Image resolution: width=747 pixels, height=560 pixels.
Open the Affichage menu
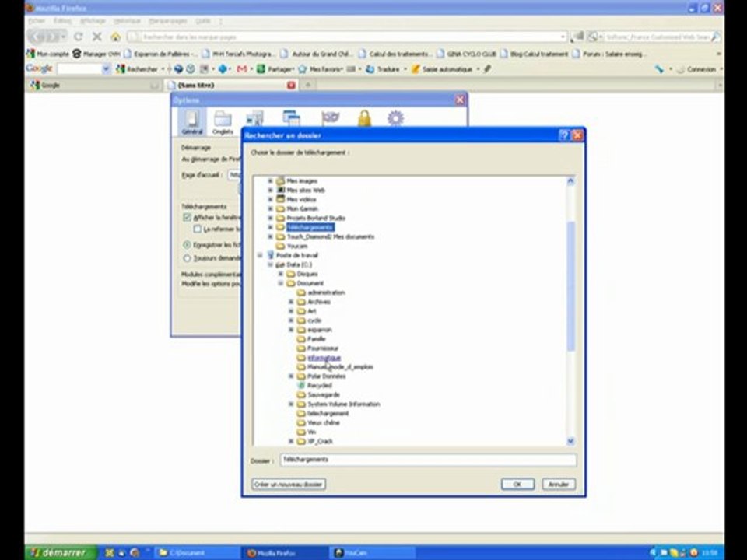[93, 21]
